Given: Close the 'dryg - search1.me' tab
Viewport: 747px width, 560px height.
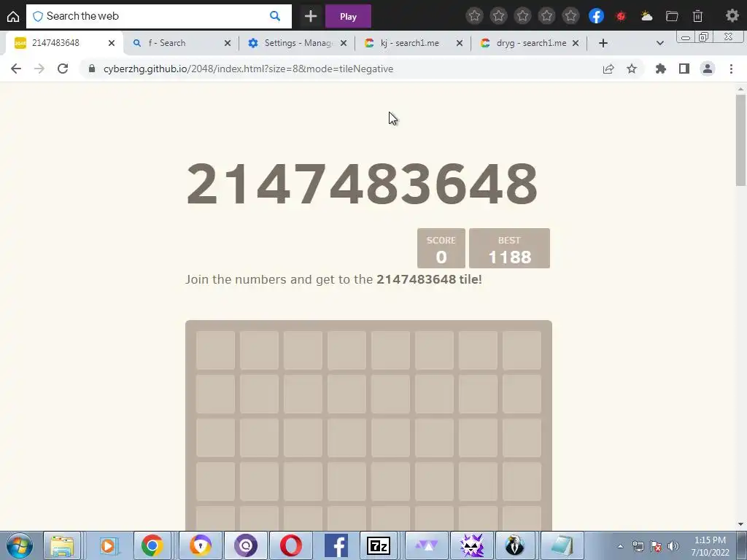Looking at the screenshot, I should click(x=576, y=43).
